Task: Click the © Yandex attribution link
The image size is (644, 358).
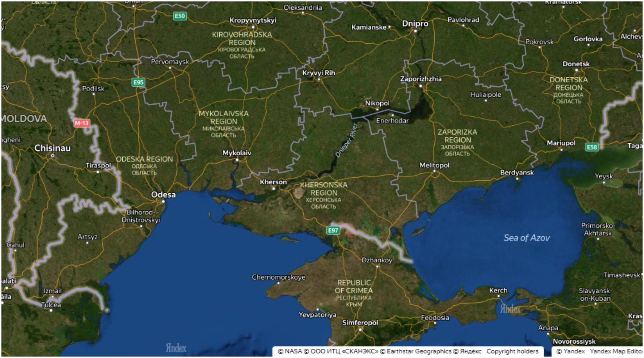Action: point(571,351)
